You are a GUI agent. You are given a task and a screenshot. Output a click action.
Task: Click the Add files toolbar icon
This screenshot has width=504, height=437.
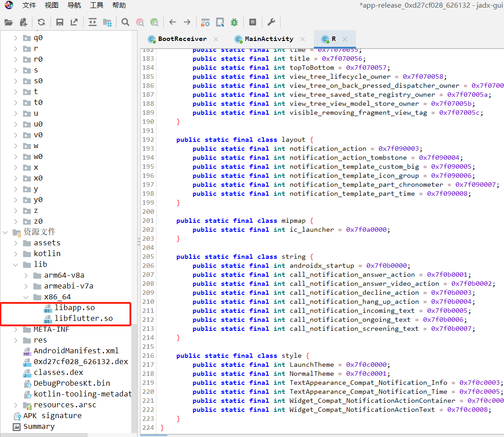23,22
